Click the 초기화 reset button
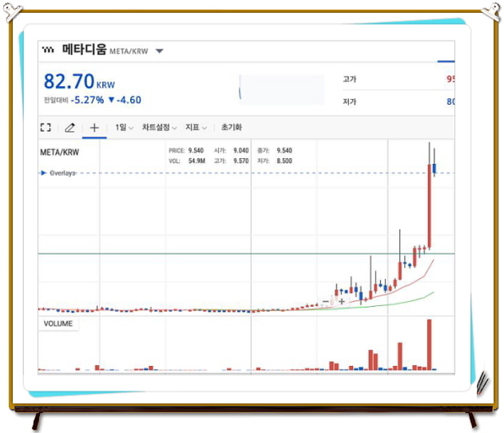This screenshot has width=504, height=433. (232, 127)
